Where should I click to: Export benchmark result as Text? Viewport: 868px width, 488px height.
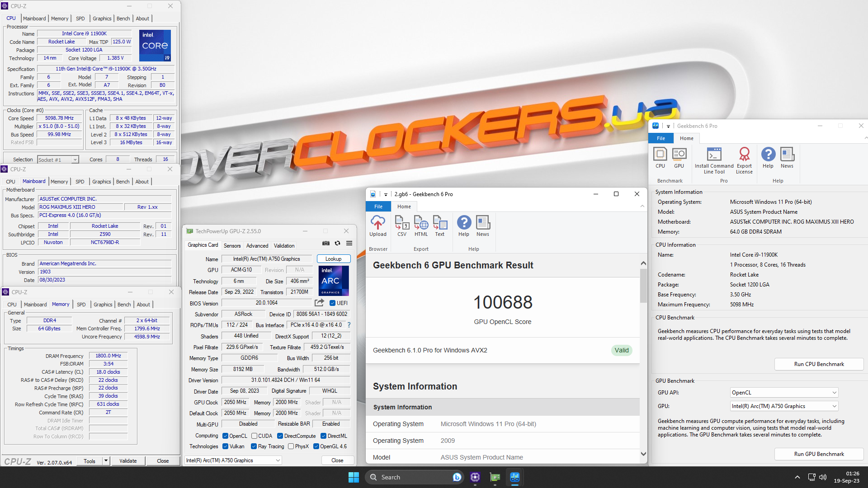(x=439, y=225)
